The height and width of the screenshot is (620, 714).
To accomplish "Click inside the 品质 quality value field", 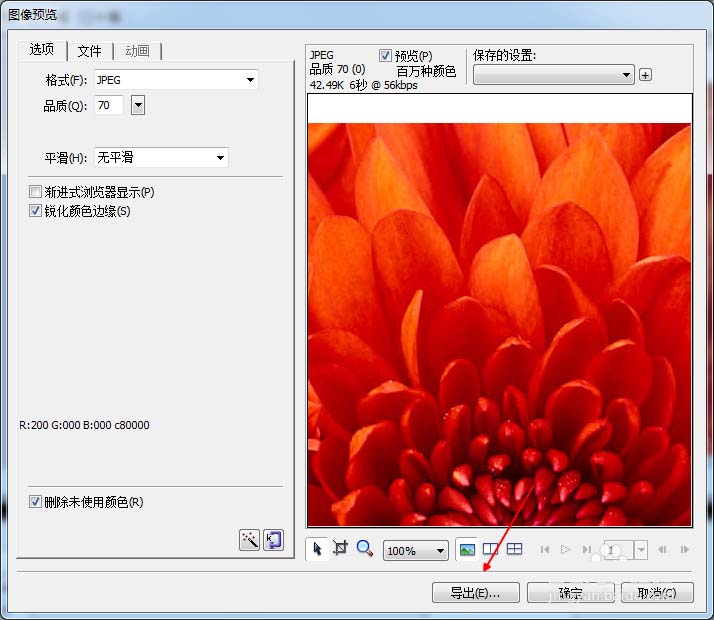I will click(x=108, y=105).
